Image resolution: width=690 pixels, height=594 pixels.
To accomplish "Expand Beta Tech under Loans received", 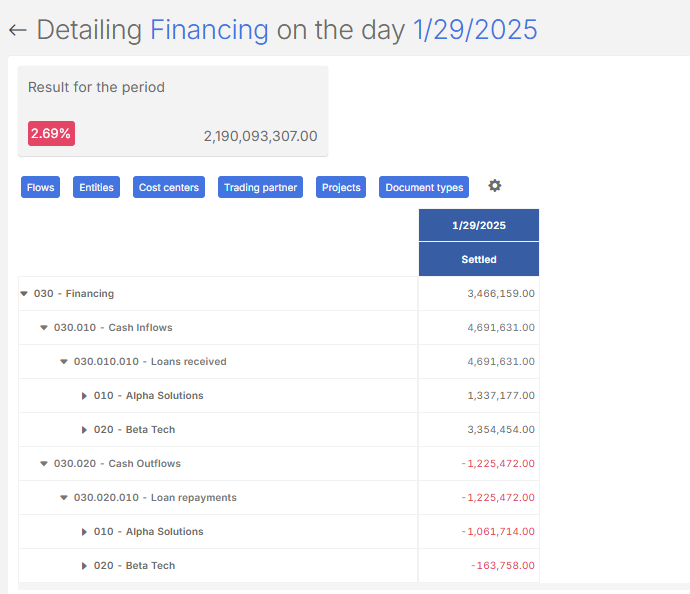I will (x=85, y=430).
